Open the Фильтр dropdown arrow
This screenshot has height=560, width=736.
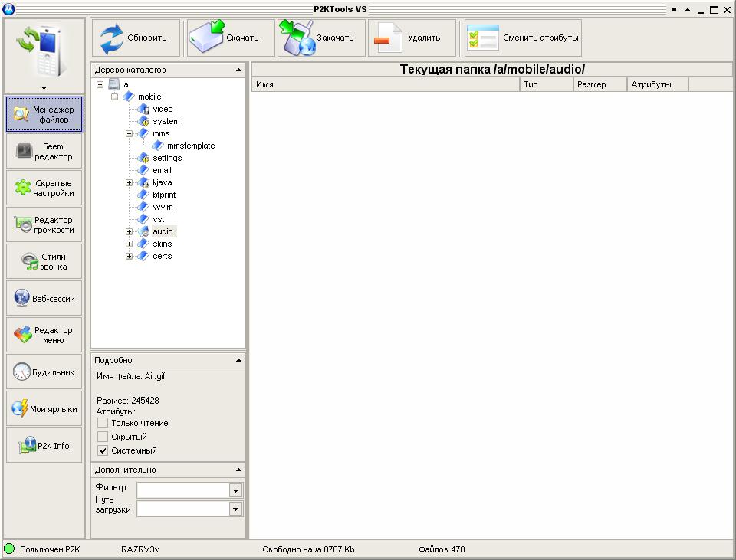click(235, 490)
